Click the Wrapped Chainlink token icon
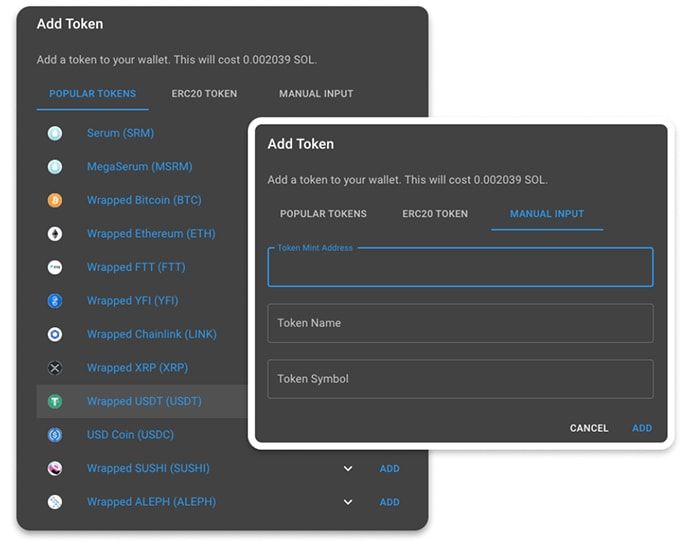This screenshot has width=700, height=543. click(55, 334)
